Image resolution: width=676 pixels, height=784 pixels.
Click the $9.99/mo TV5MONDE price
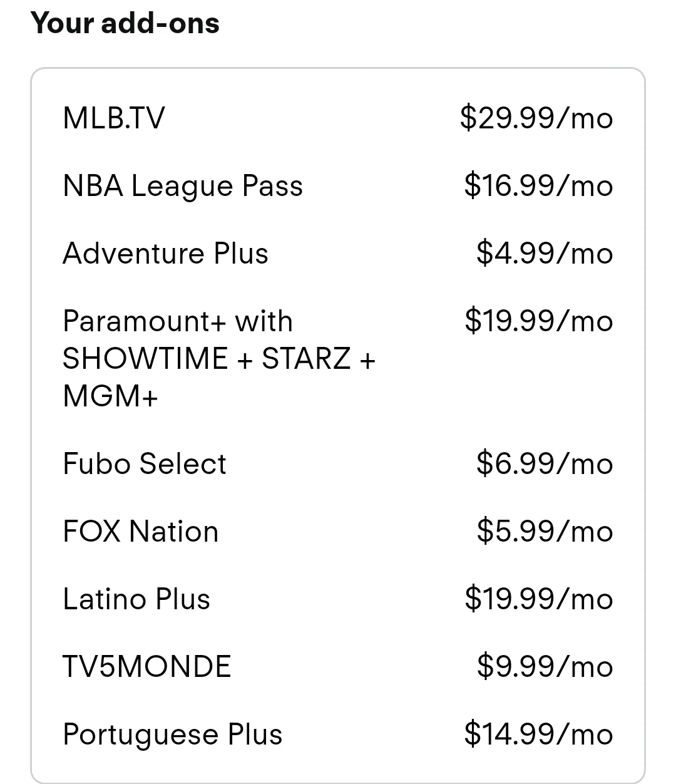[x=545, y=666]
